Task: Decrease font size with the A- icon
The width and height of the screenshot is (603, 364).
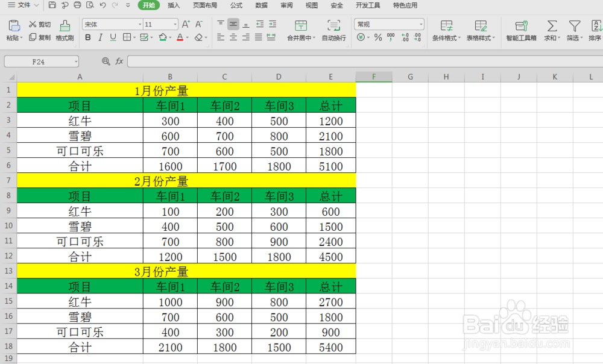Action: click(198, 24)
